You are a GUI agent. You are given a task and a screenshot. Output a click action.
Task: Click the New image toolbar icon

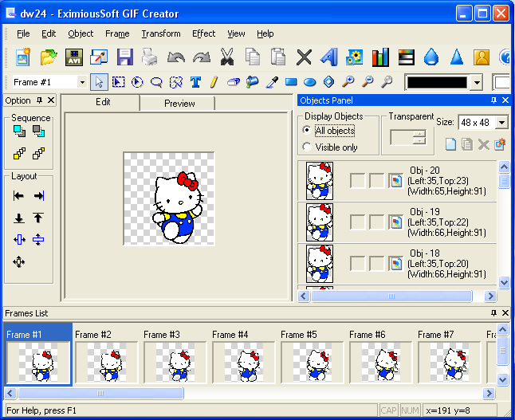(23, 57)
